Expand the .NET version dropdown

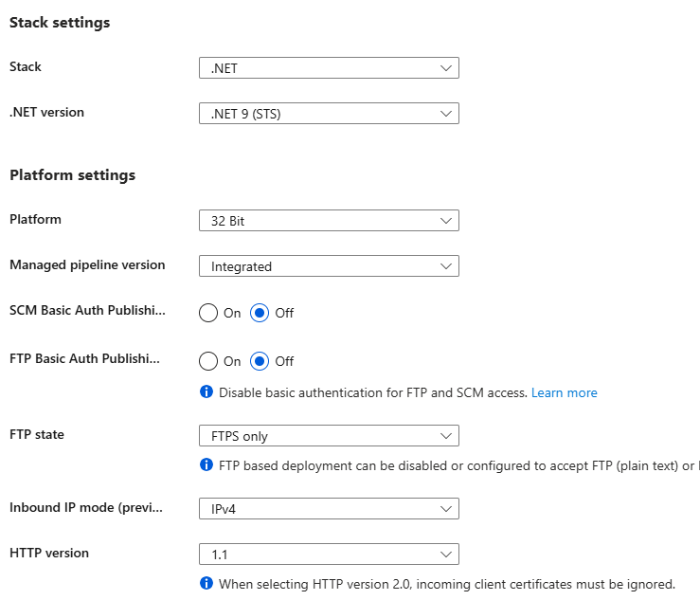click(x=329, y=114)
